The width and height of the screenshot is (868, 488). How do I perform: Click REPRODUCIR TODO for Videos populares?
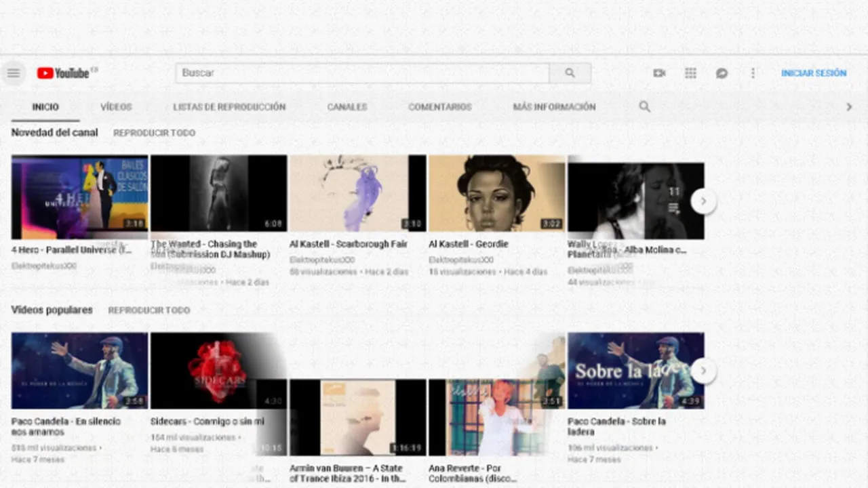[149, 310]
